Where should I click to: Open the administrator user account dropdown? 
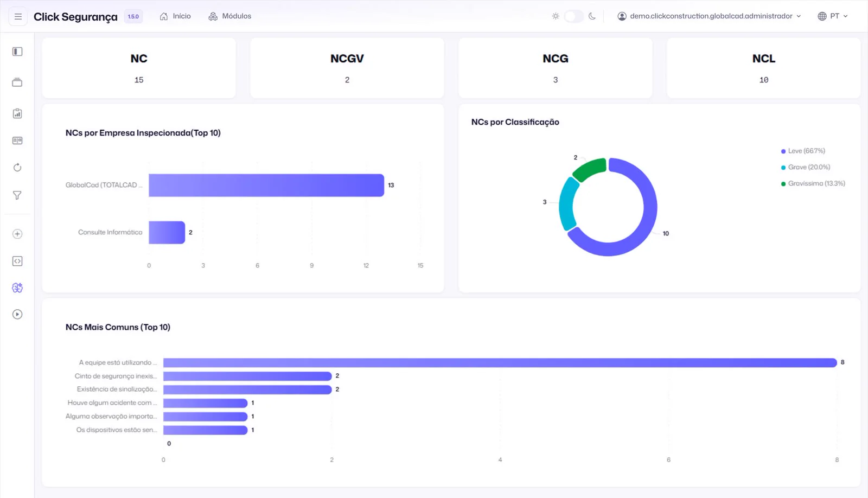coord(709,16)
